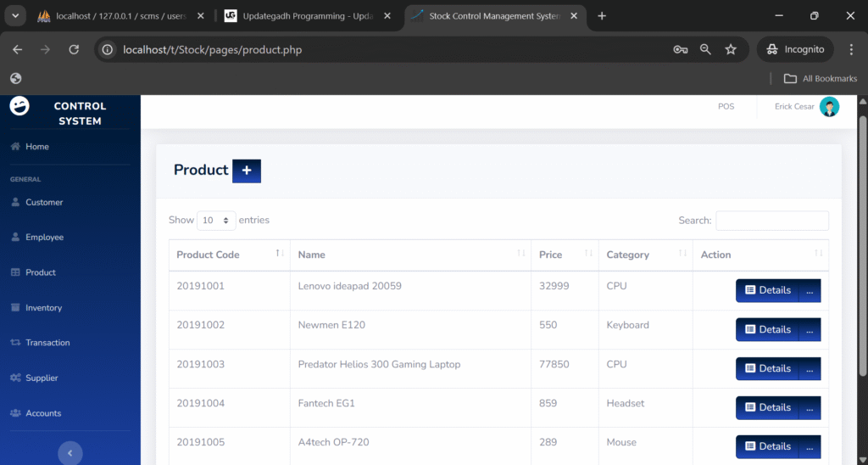
Task: Add a new product with plus button
Action: pos(247,171)
